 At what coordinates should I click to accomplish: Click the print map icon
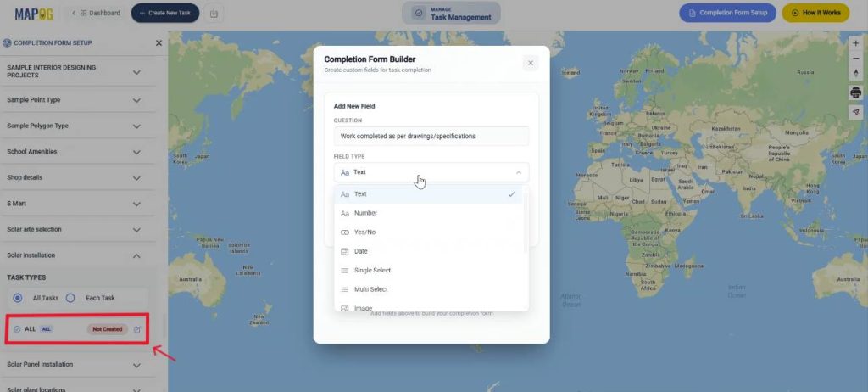pyautogui.click(x=855, y=92)
